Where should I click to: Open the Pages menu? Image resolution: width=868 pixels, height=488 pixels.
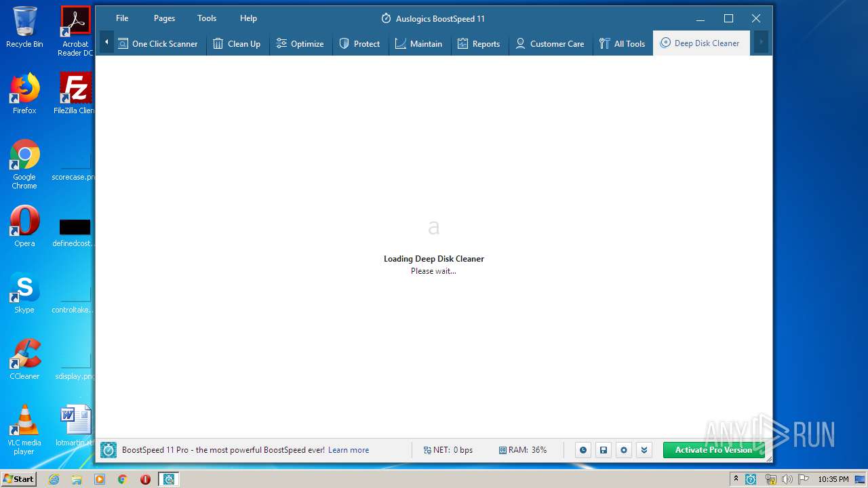coord(164,18)
